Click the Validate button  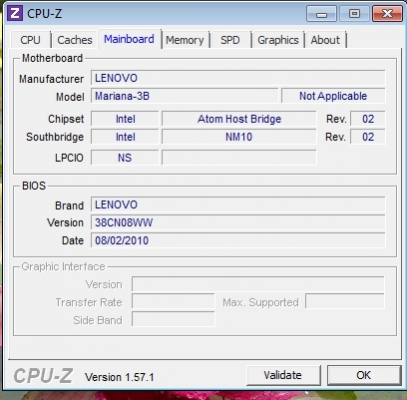coord(283,375)
